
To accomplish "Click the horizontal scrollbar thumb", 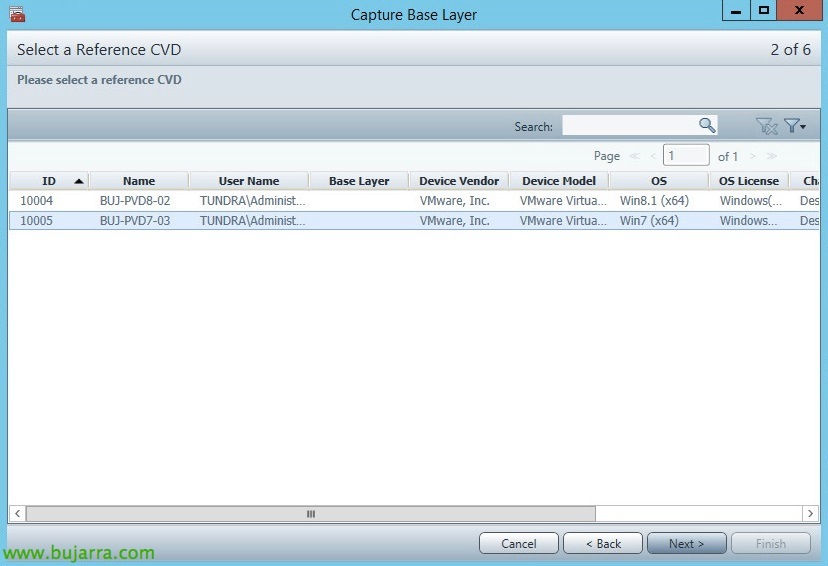I will point(310,513).
